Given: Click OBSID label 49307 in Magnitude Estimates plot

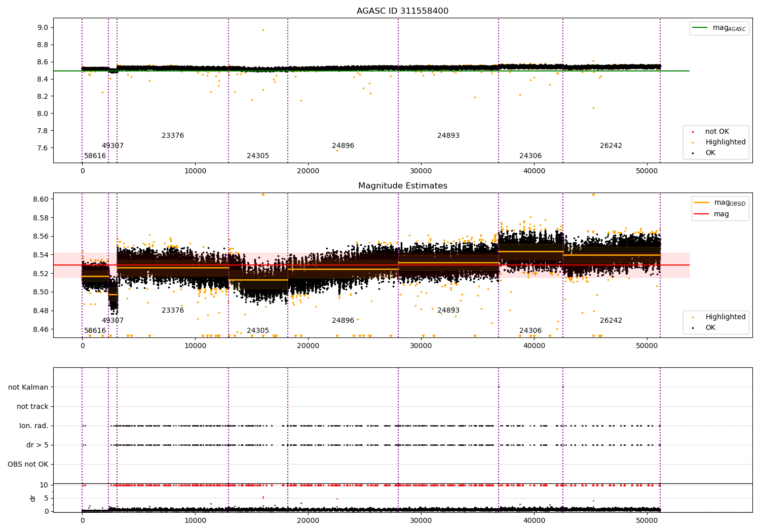Looking at the screenshot, I should (x=112, y=321).
